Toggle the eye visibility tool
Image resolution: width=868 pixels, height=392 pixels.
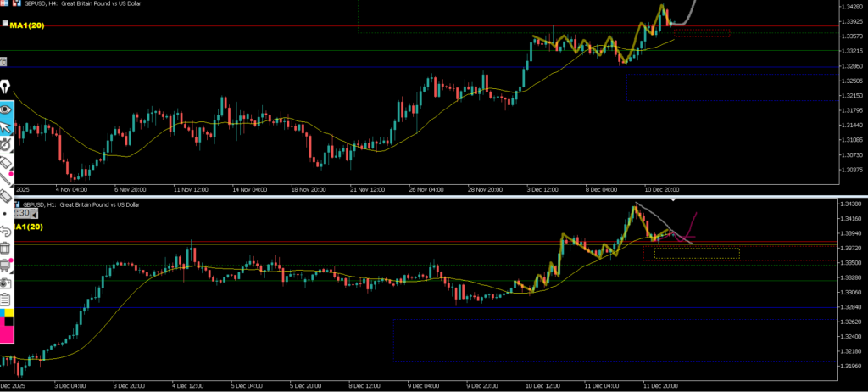[x=5, y=109]
